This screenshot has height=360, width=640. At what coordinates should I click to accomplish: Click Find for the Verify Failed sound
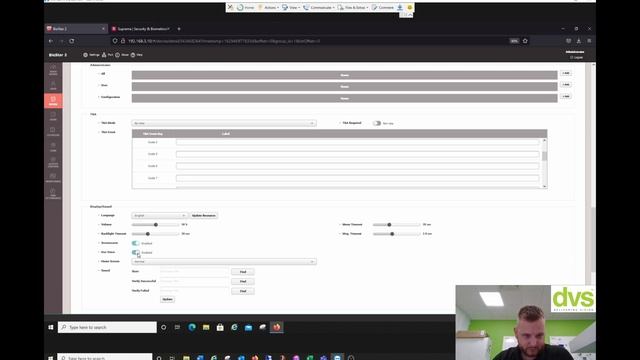pyautogui.click(x=243, y=291)
